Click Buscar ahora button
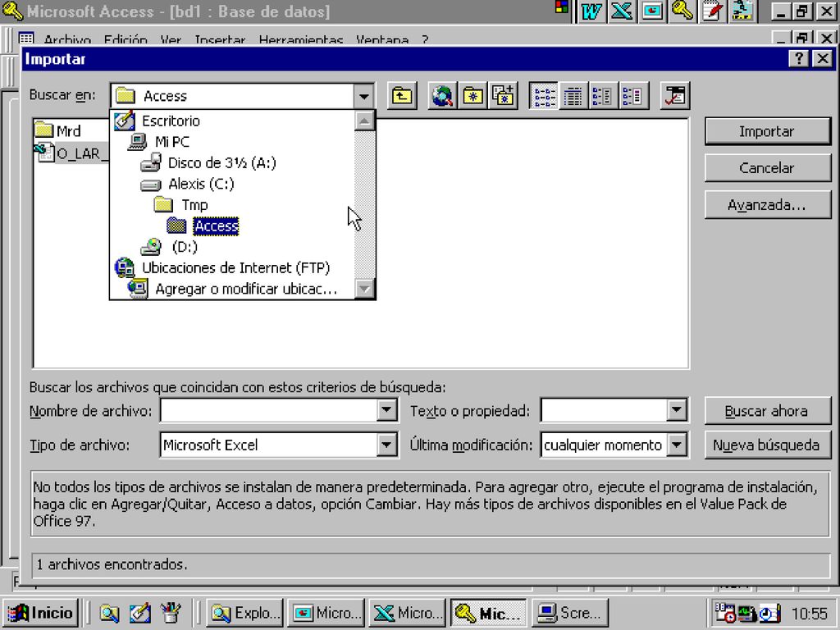 767,411
